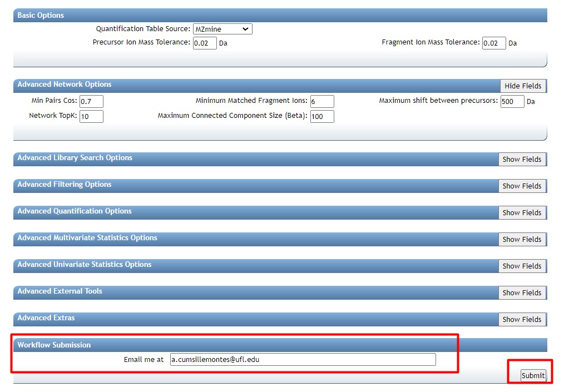Focus the Maximum Connected Component Size field
The height and width of the screenshot is (392, 569).
322,116
